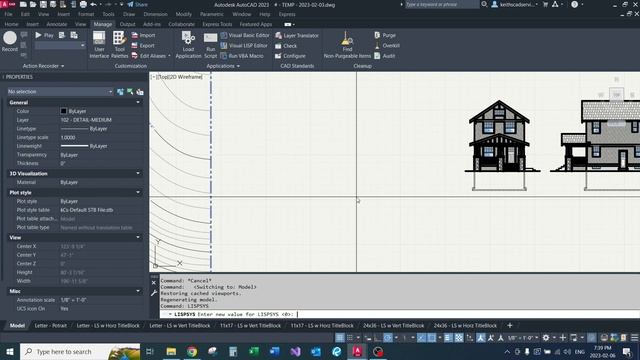The image size is (640, 360).
Task: Click the Save icon in quick access toolbar
Action: [x=43, y=4]
